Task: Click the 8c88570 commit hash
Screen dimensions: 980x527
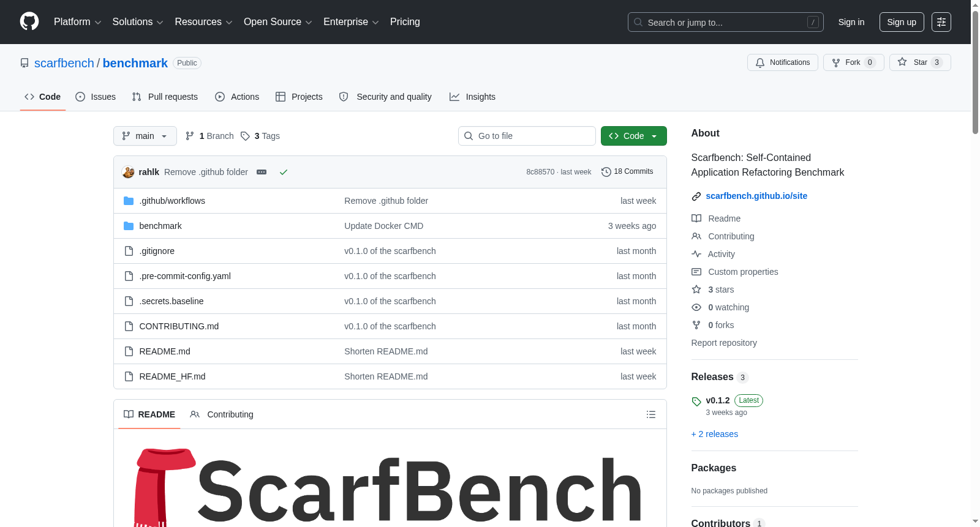Action: click(540, 172)
